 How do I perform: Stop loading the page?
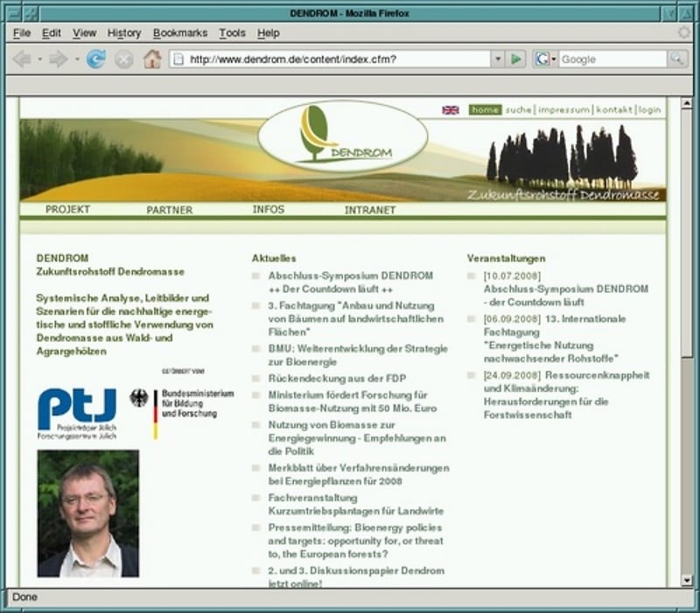pyautogui.click(x=123, y=59)
